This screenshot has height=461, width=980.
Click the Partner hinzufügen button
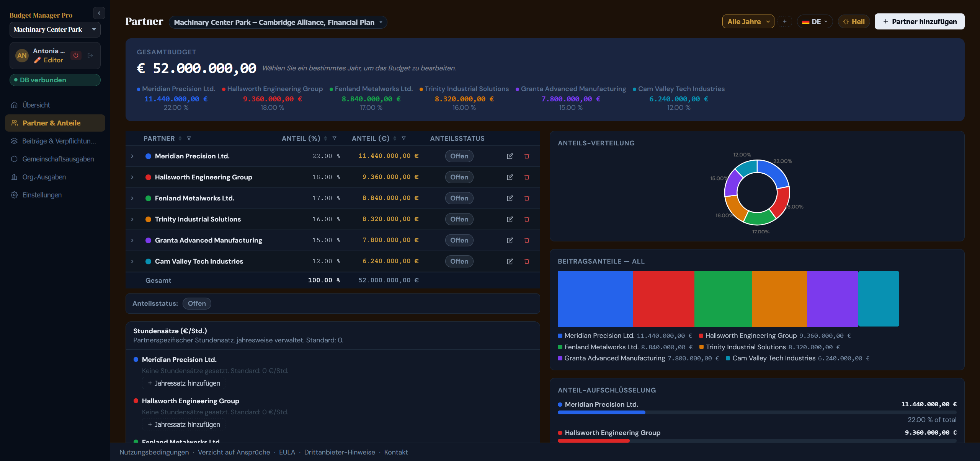(x=920, y=22)
